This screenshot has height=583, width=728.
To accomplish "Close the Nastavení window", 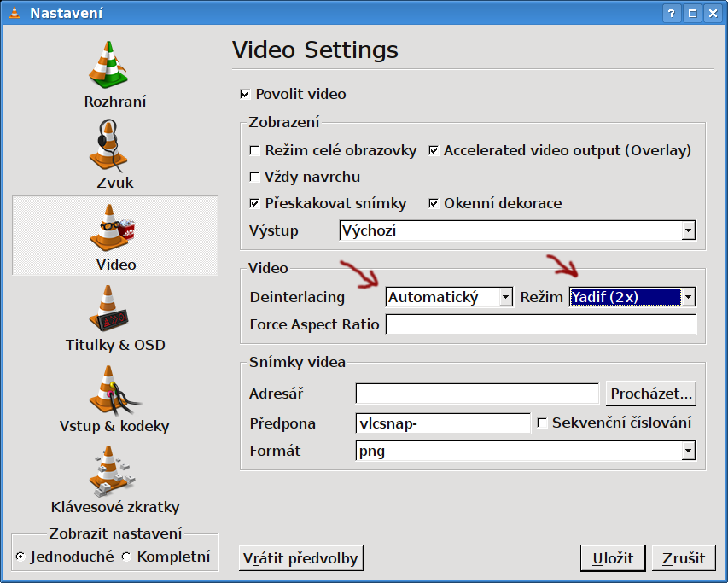I will coord(713,13).
